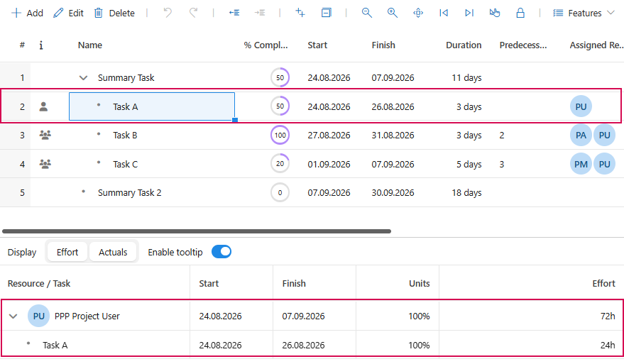Click the Effort column header
This screenshot has width=624, height=364.
pos(603,284)
